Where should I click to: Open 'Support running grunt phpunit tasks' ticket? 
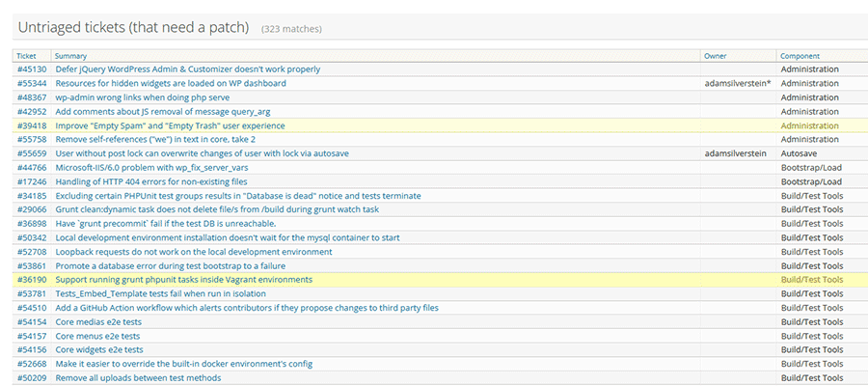point(184,280)
